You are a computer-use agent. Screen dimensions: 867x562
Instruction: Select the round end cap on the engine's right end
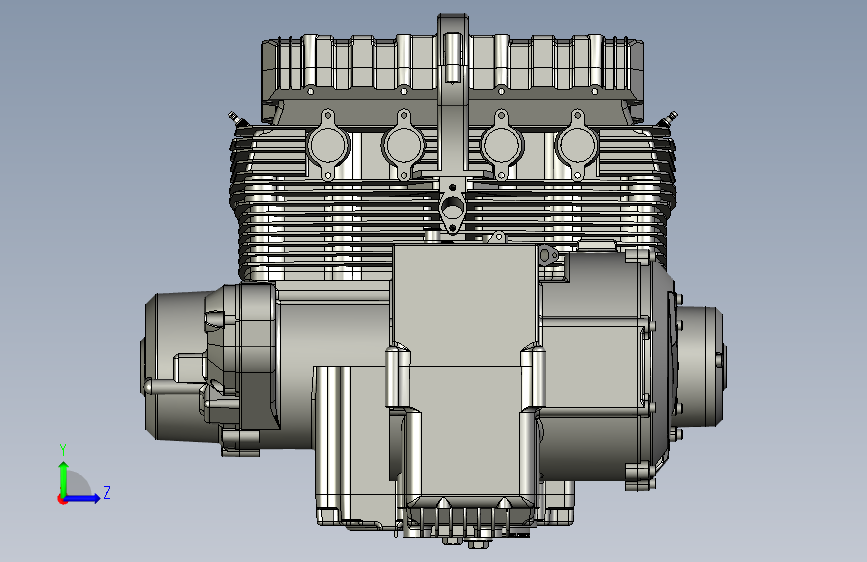click(699, 365)
